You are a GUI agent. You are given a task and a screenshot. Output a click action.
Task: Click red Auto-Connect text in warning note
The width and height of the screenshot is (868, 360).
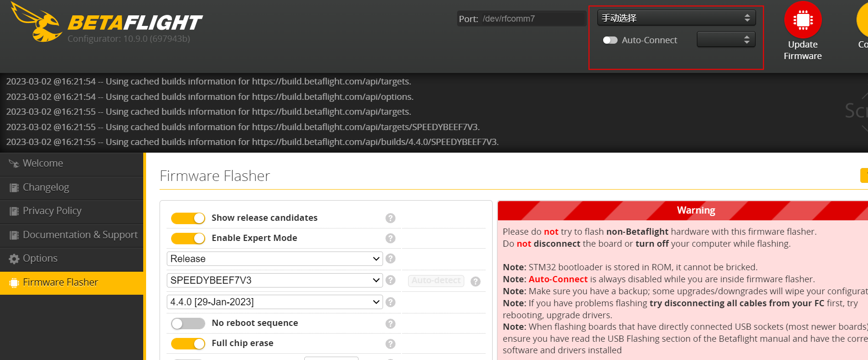(x=558, y=279)
